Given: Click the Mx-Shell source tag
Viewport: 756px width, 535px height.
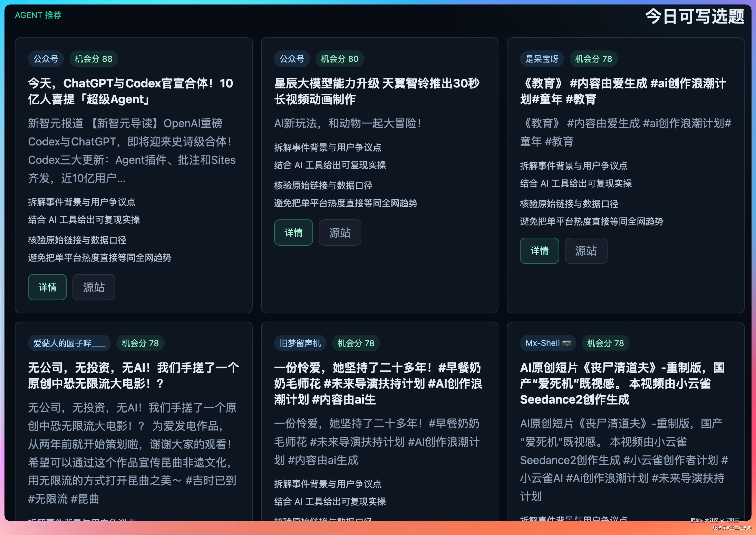Looking at the screenshot, I should click(548, 343).
